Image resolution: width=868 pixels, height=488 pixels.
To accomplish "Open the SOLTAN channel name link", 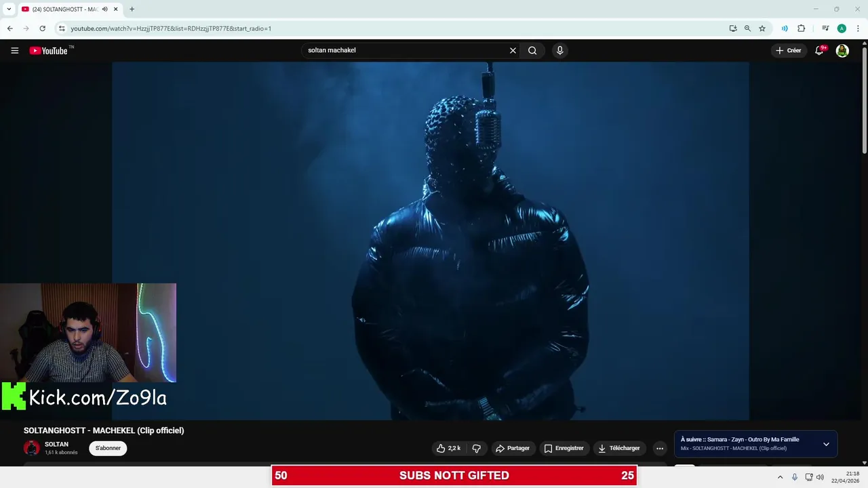I will coord(56,445).
